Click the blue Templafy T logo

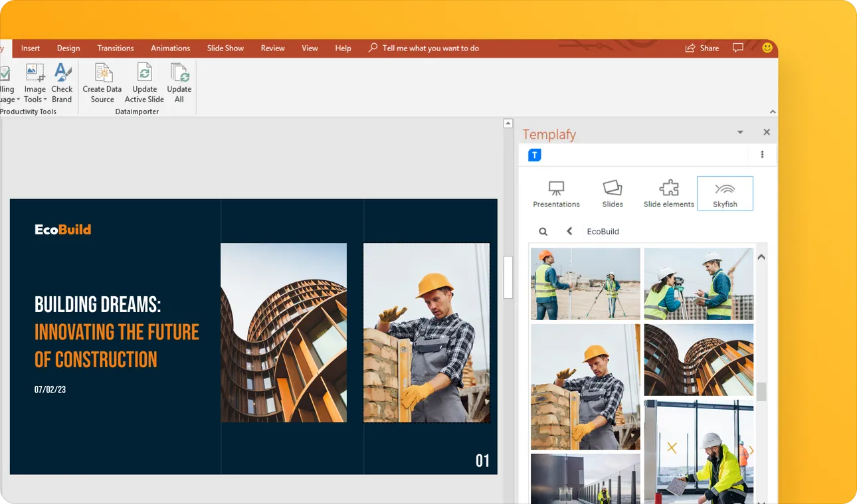[x=535, y=155]
